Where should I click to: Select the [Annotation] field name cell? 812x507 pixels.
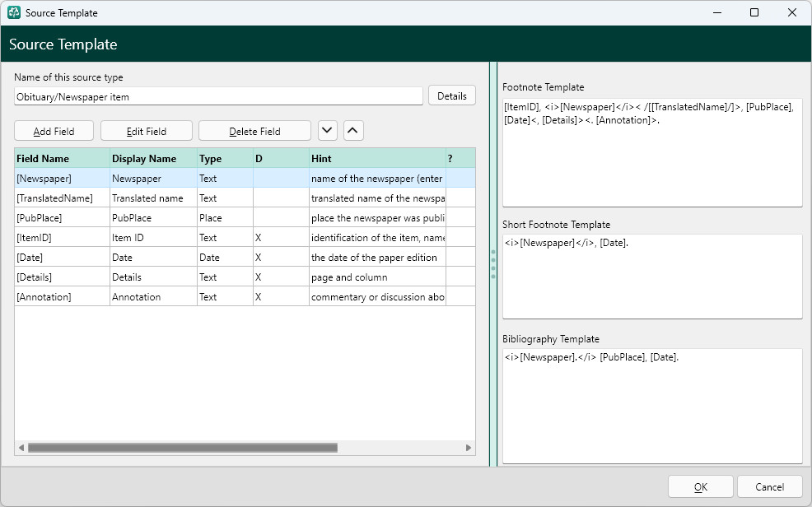pyautogui.click(x=62, y=296)
